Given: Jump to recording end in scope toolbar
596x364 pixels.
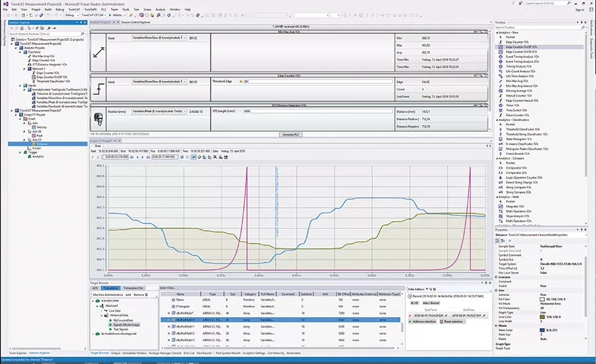Looking at the screenshot, I should point(148,157).
